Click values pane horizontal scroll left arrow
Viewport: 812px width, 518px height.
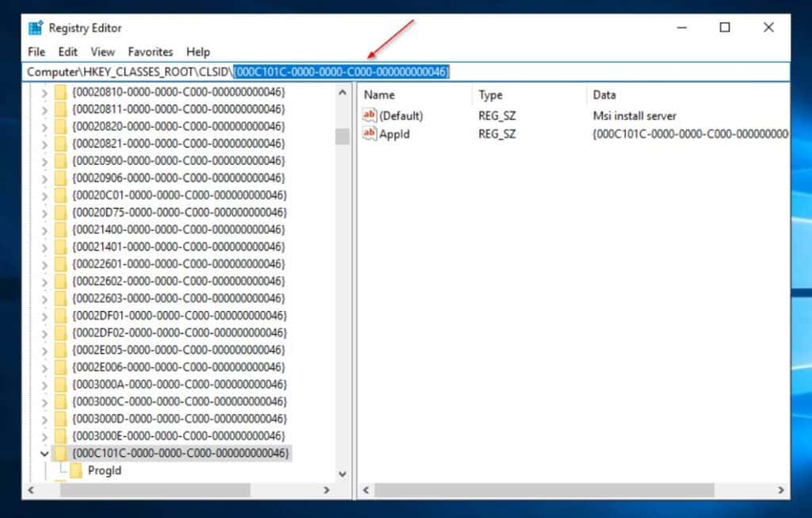point(366,490)
